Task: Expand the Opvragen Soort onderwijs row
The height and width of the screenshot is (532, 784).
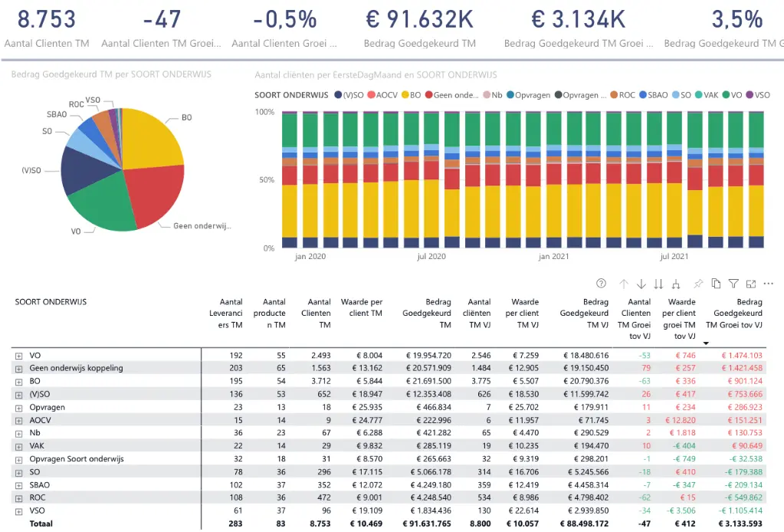Action: tap(19, 459)
